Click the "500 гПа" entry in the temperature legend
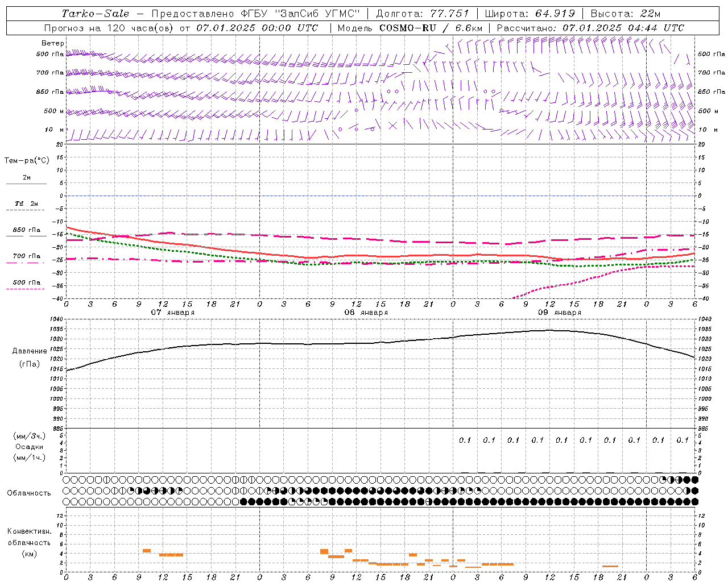 (27, 282)
